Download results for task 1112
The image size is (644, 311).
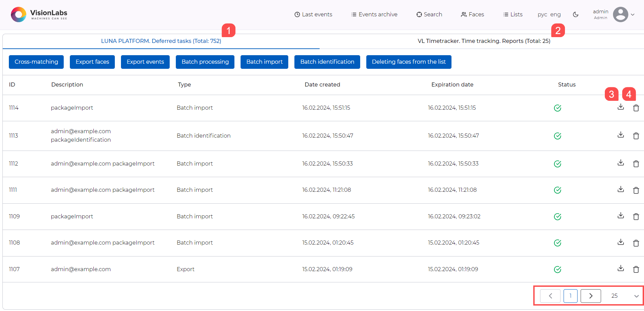(x=620, y=163)
